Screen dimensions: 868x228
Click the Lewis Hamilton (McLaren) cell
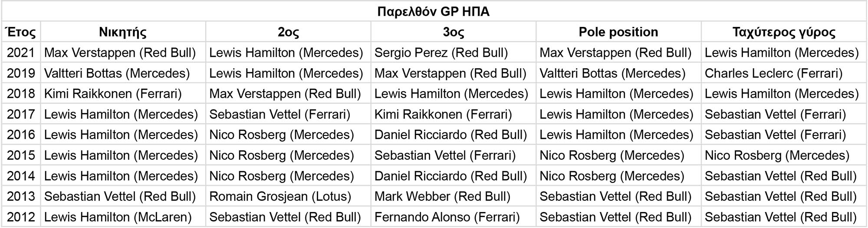coord(118,217)
